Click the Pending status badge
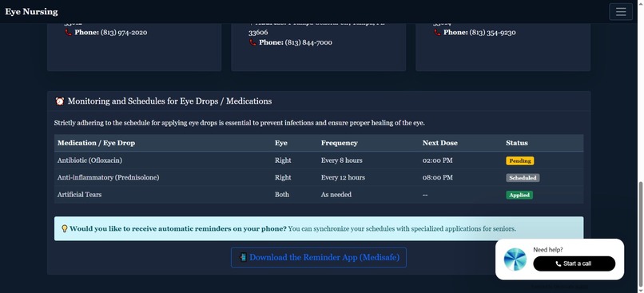Screen dimensions: 644x293 pos(519,160)
